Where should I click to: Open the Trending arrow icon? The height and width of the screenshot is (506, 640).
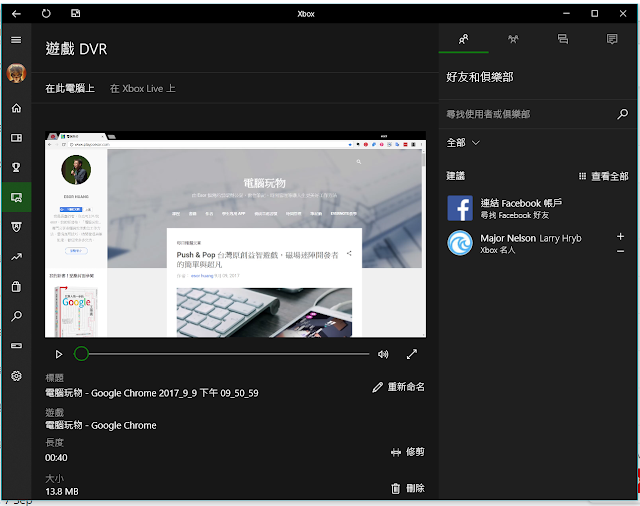[16, 257]
